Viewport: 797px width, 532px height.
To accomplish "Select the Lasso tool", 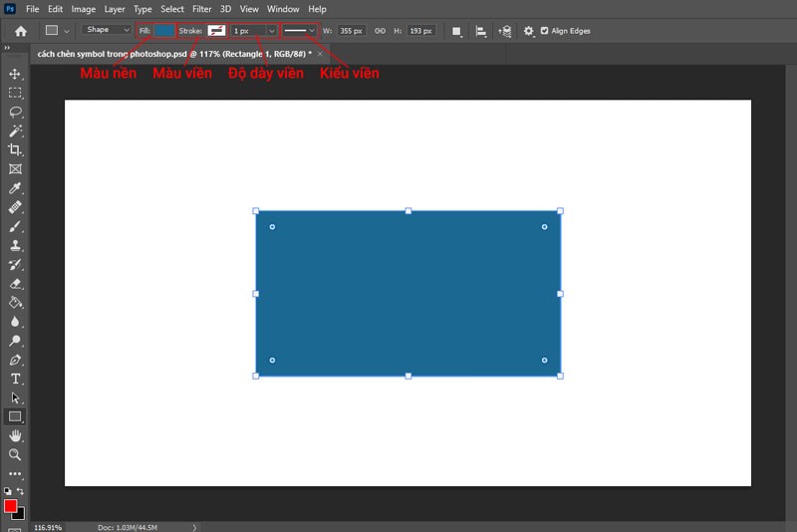I will (15, 112).
